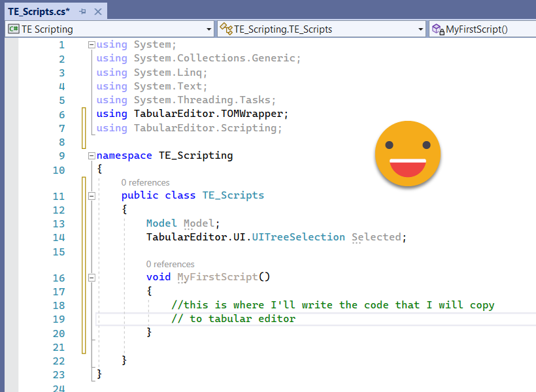Image resolution: width=536 pixels, height=392 pixels.
Task: Collapse the TE_Scripts class block
Action: point(92,196)
